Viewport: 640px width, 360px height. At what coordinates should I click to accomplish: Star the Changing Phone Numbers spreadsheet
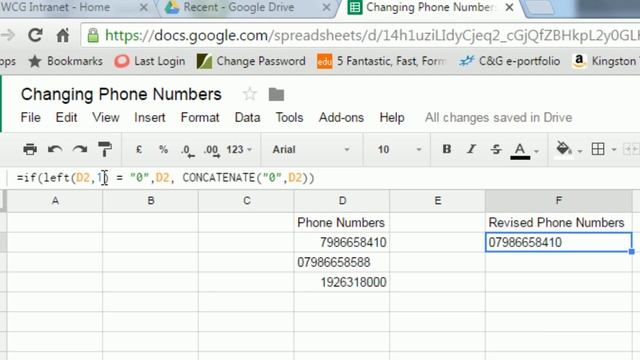tap(249, 94)
